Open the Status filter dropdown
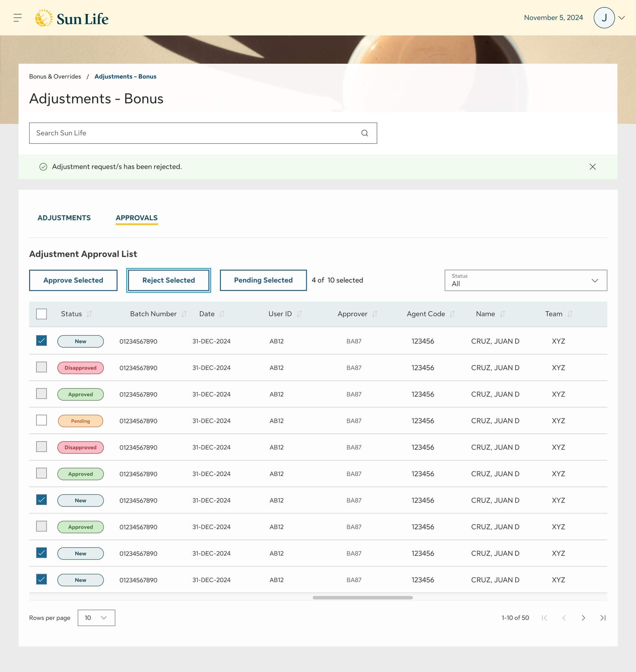636x672 pixels. click(525, 280)
